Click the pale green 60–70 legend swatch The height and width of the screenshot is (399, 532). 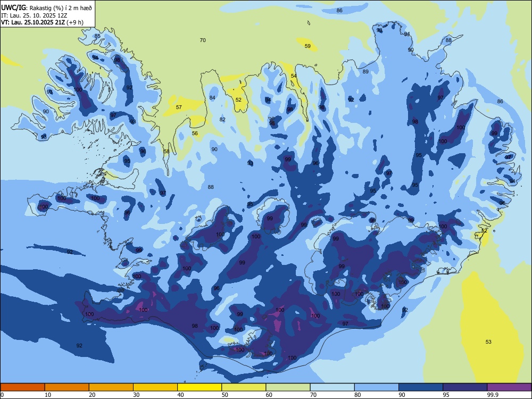288,387
